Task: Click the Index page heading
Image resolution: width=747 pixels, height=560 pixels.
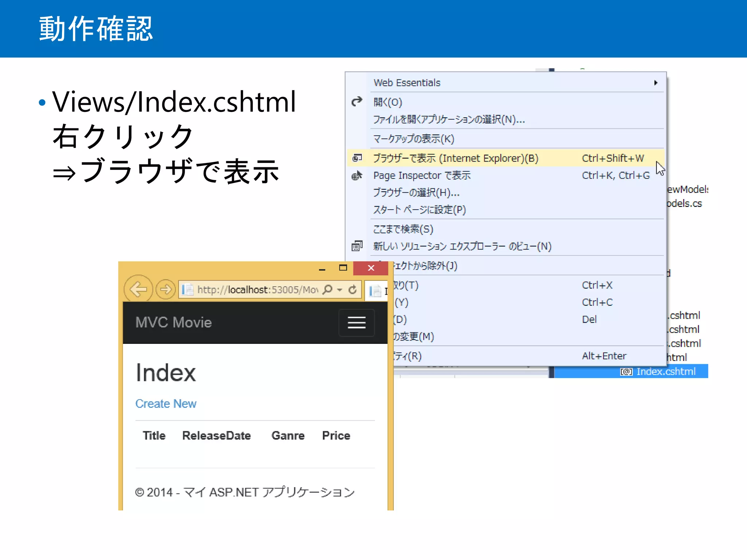Action: (x=166, y=373)
